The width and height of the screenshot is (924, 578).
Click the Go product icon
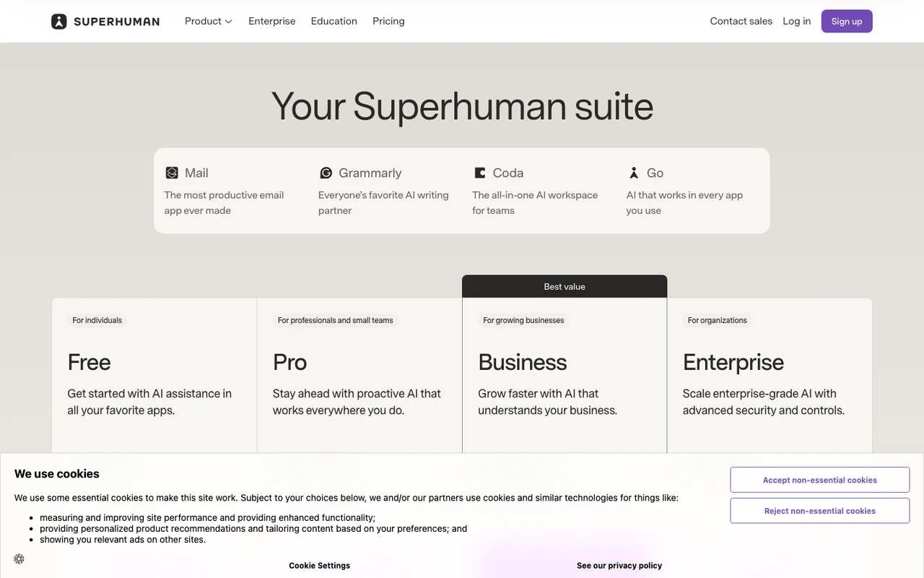634,173
